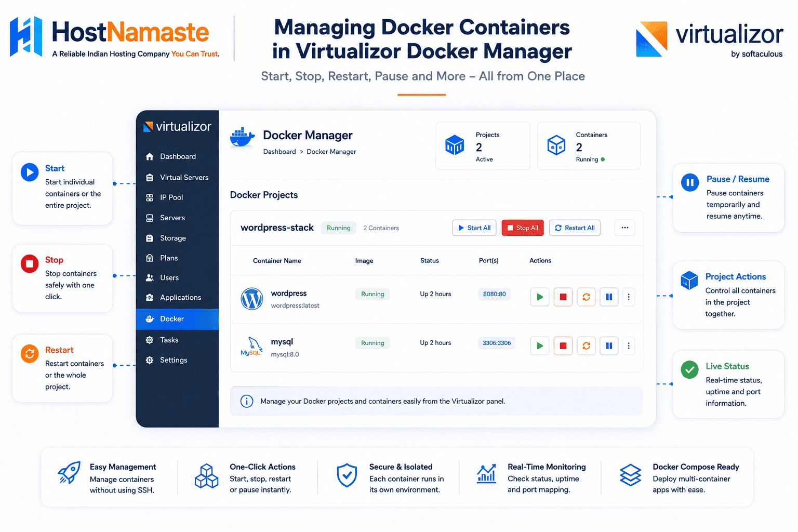Screen dimensions: 798x532
Task: Click the Docker Manager breadcrumb link
Action: pos(331,152)
